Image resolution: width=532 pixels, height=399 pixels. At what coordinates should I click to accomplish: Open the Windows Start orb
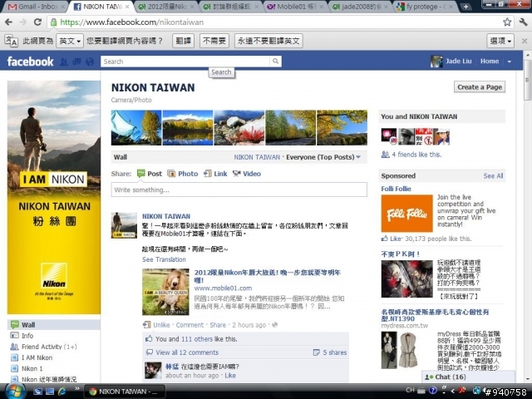tap(14, 392)
